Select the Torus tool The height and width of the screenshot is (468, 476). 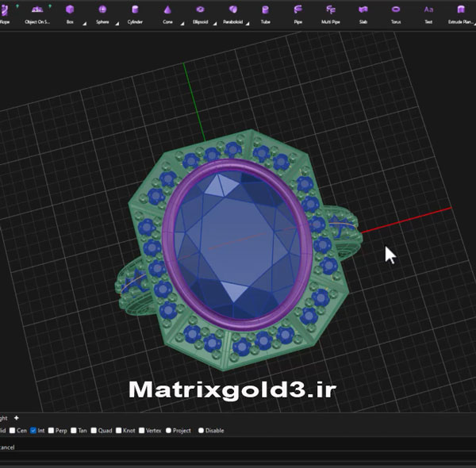click(396, 13)
